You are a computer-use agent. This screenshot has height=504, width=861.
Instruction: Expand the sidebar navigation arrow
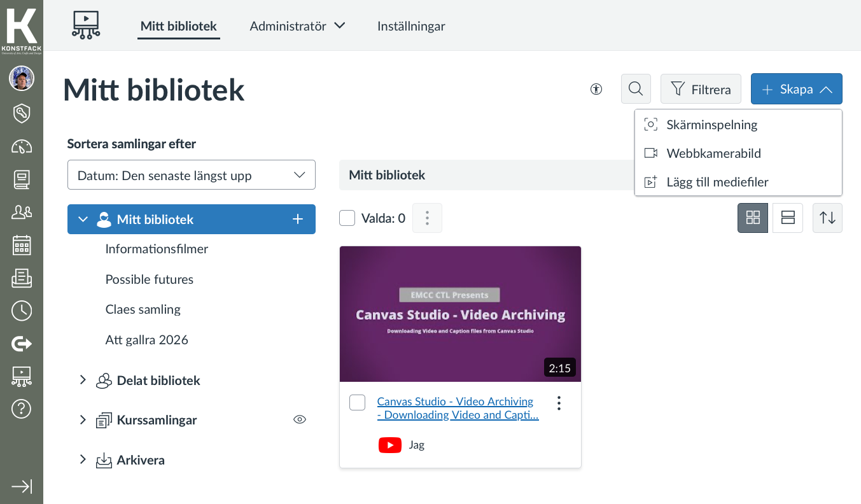click(x=22, y=487)
